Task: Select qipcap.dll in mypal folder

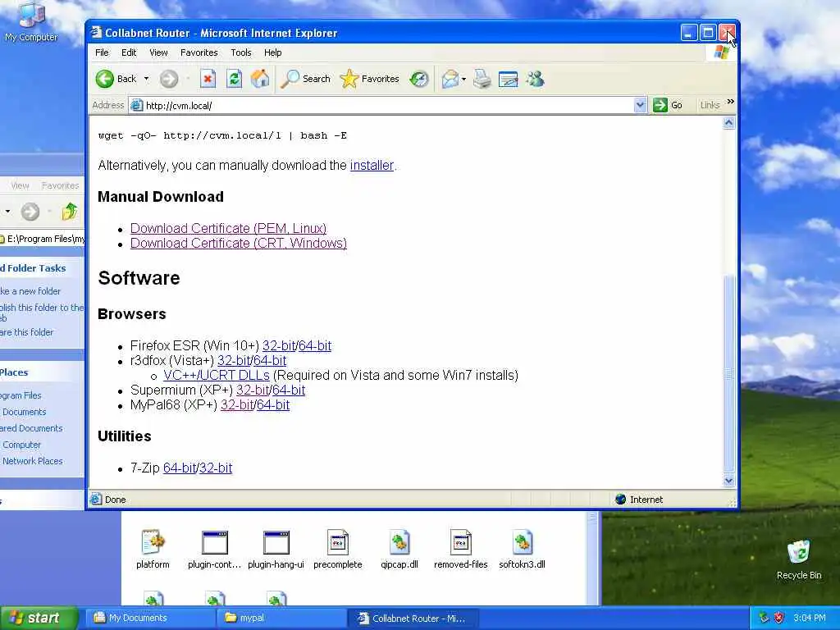Action: tap(399, 549)
